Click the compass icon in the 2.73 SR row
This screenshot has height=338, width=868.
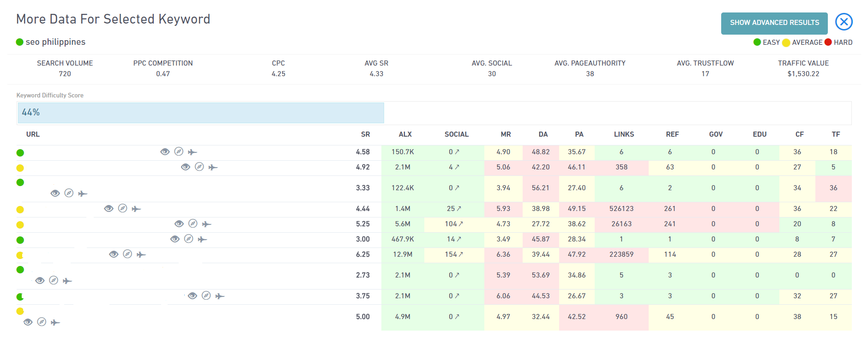pos(54,281)
